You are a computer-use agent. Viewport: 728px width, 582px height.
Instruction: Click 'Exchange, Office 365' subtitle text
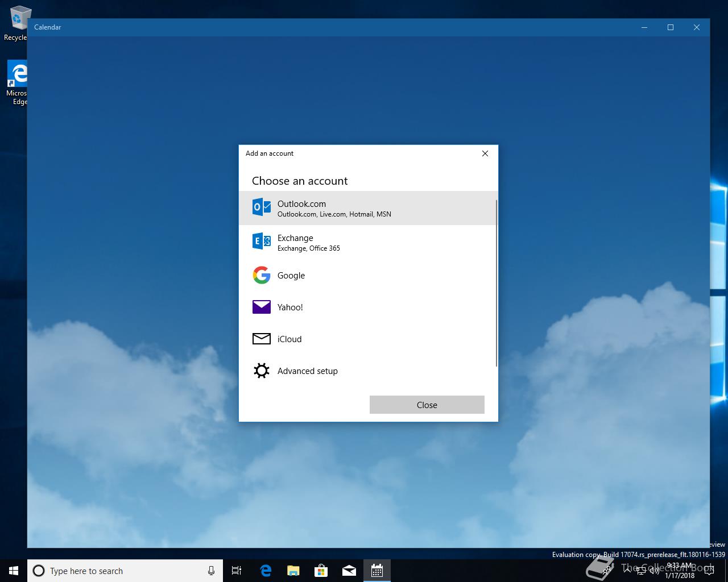tap(309, 248)
